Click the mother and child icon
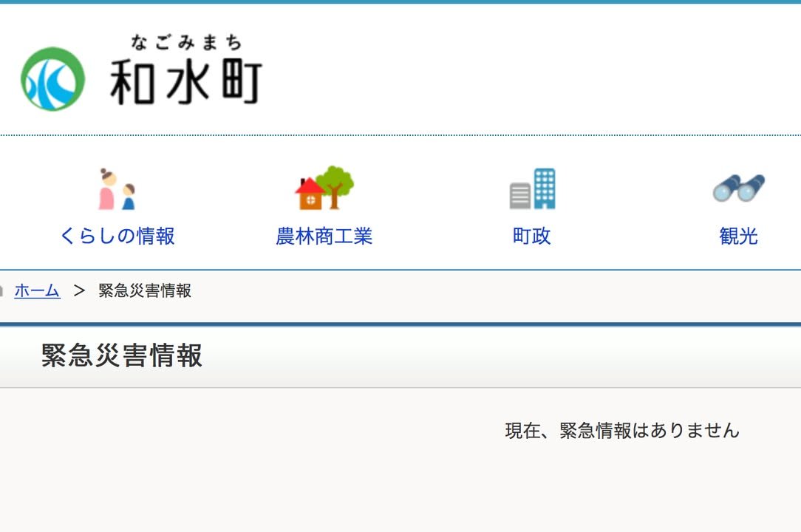This screenshot has height=532, width=801. (x=117, y=190)
